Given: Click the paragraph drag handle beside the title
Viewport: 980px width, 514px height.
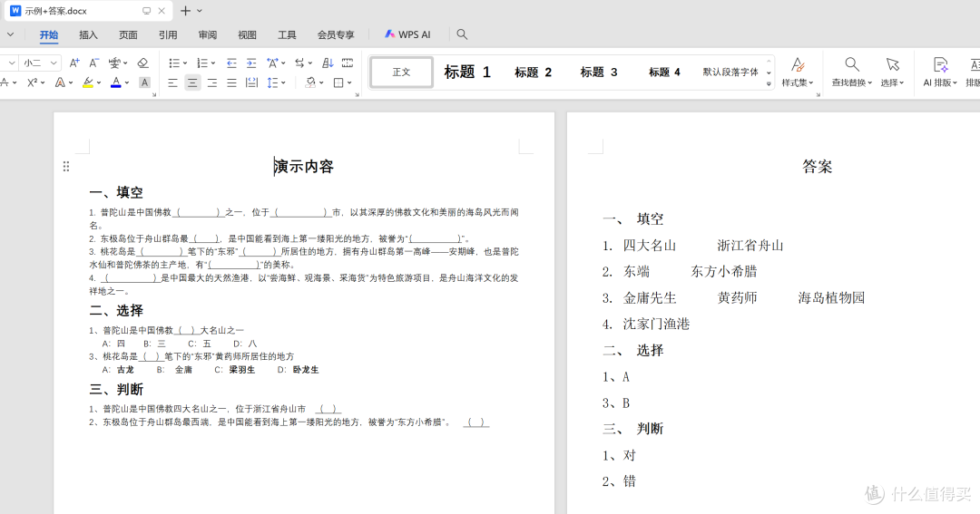Looking at the screenshot, I should click(66, 166).
